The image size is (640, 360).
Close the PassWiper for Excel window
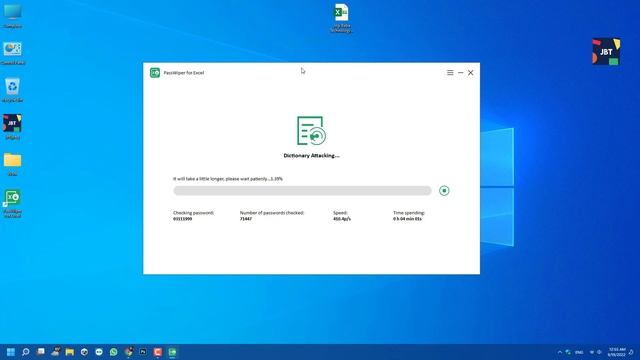(471, 73)
